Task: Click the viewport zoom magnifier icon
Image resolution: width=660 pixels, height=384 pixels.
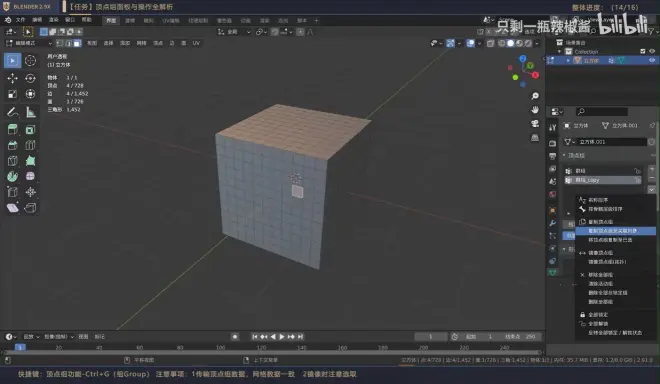Action: coord(535,96)
